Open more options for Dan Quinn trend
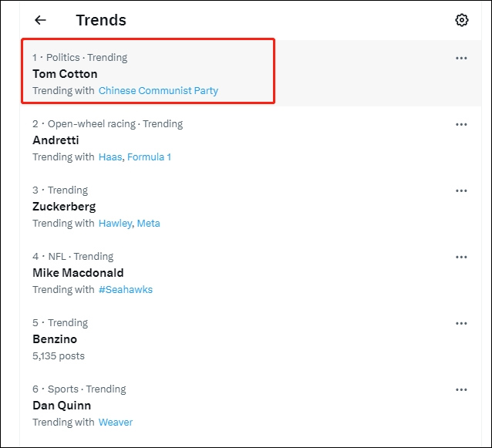Screen dimensions: 492x448 pyautogui.click(x=461, y=389)
